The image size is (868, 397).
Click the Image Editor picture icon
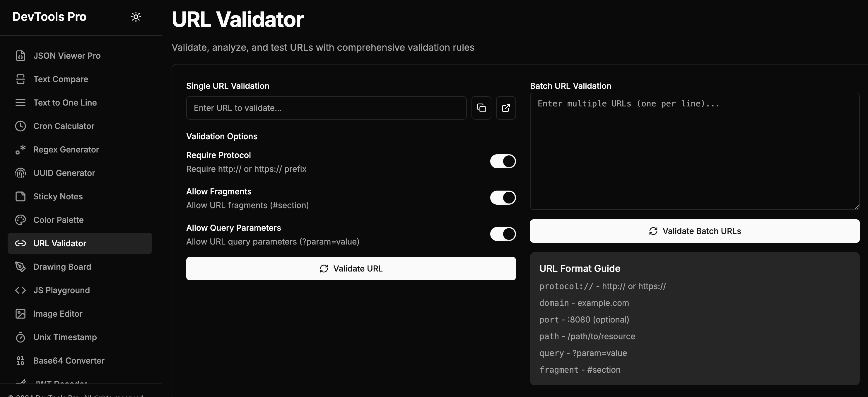20,314
